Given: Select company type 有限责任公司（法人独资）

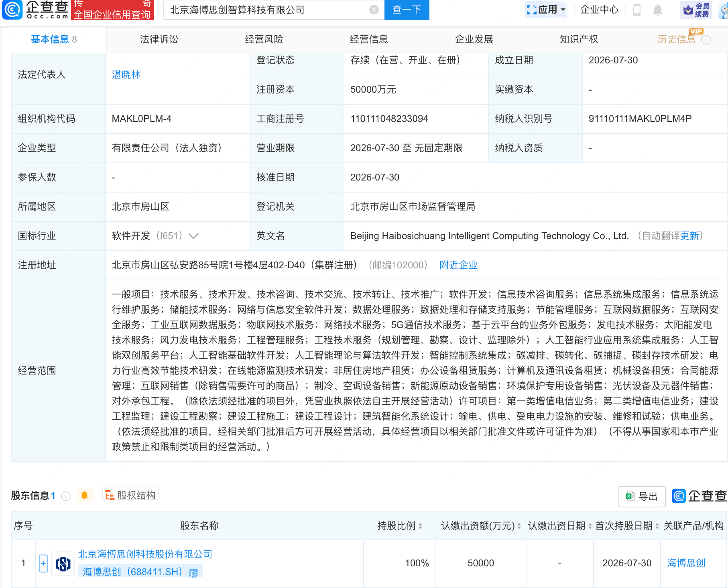Looking at the screenshot, I should (x=169, y=148).
